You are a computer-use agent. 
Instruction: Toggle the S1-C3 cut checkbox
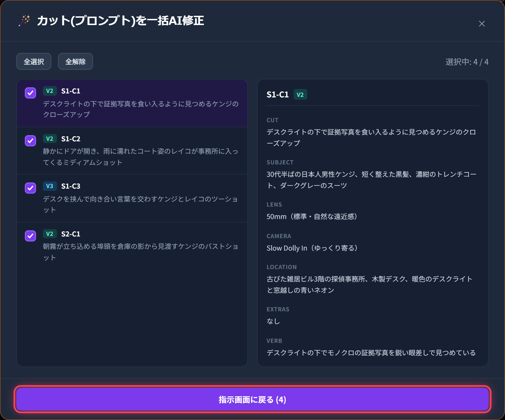coord(30,188)
